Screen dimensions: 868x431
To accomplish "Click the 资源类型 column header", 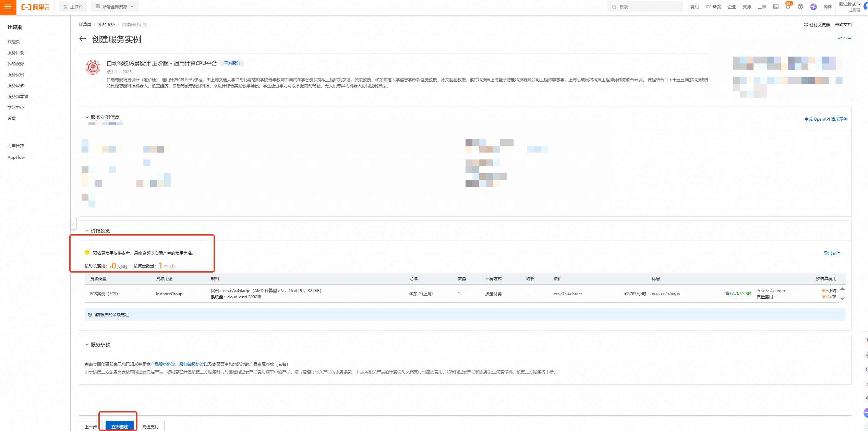I will 98,278.
